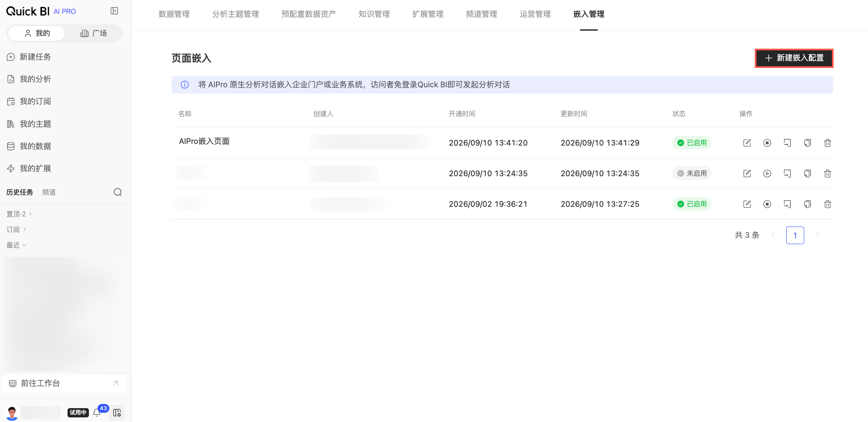Open 前往工作台 link
This screenshot has height=422, width=868.
[65, 383]
